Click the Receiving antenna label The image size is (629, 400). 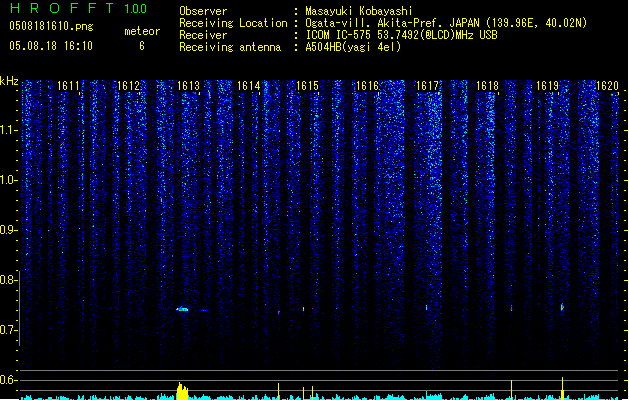tap(230, 47)
